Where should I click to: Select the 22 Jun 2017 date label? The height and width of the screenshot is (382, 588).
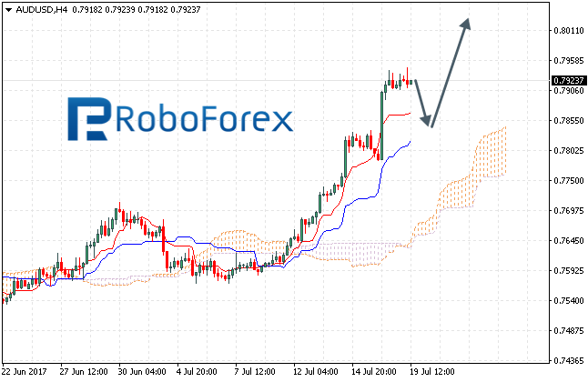pyautogui.click(x=25, y=372)
